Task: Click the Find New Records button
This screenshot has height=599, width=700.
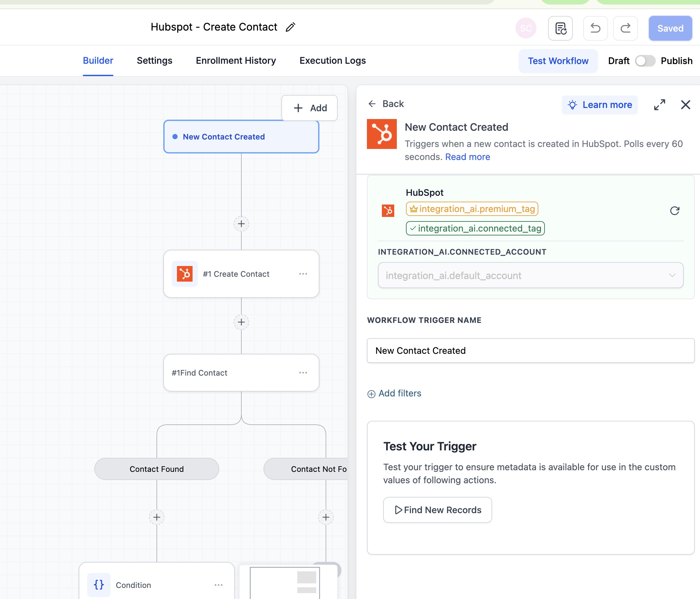Action: click(x=437, y=510)
